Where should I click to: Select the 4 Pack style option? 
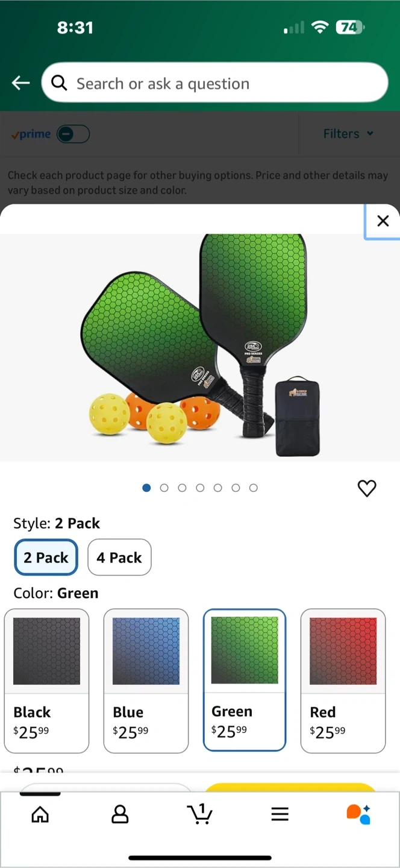click(x=119, y=558)
